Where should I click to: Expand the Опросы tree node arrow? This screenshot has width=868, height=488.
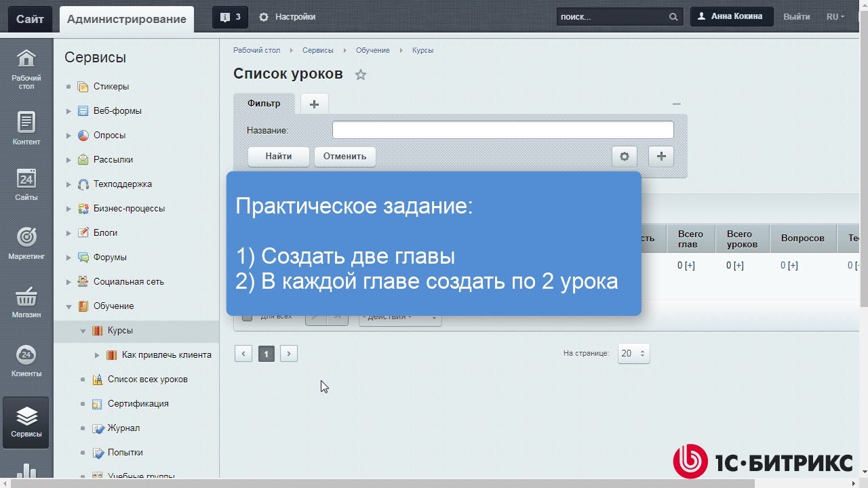pyautogui.click(x=68, y=136)
